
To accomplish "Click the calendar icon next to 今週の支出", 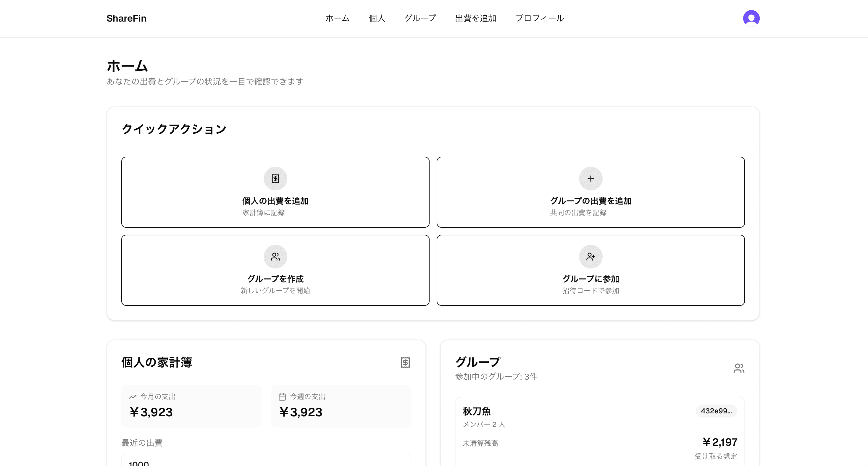I will coord(282,396).
